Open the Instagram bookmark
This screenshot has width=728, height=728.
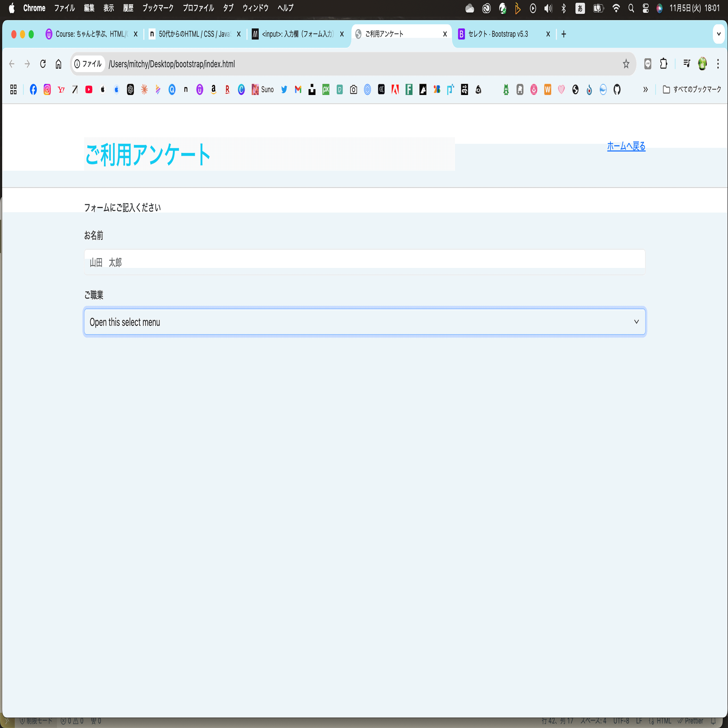(47, 90)
